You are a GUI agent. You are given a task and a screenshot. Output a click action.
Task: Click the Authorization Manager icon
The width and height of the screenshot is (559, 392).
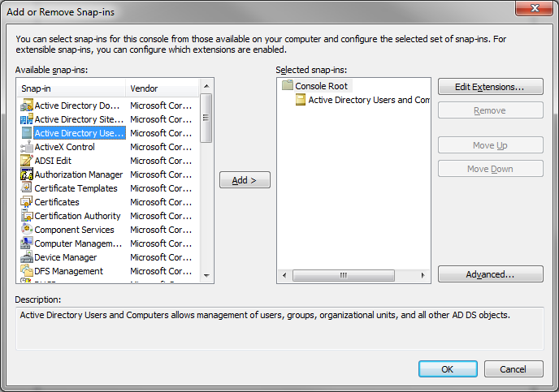pos(27,174)
